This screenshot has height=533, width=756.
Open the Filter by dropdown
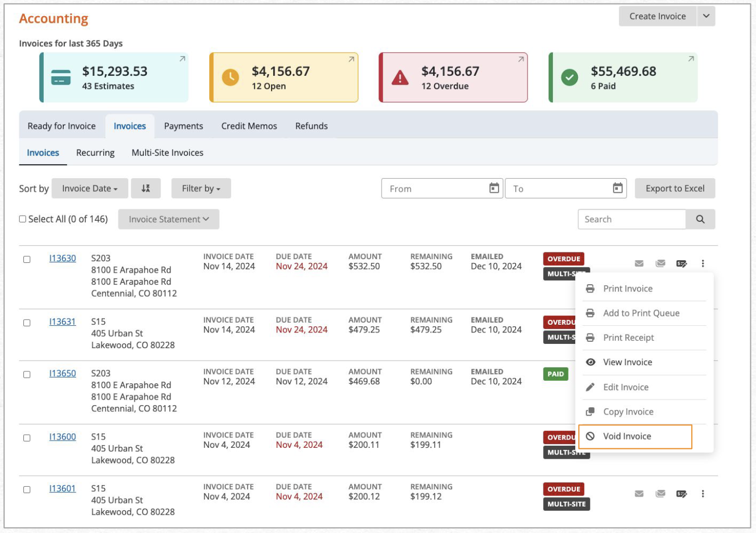201,188
